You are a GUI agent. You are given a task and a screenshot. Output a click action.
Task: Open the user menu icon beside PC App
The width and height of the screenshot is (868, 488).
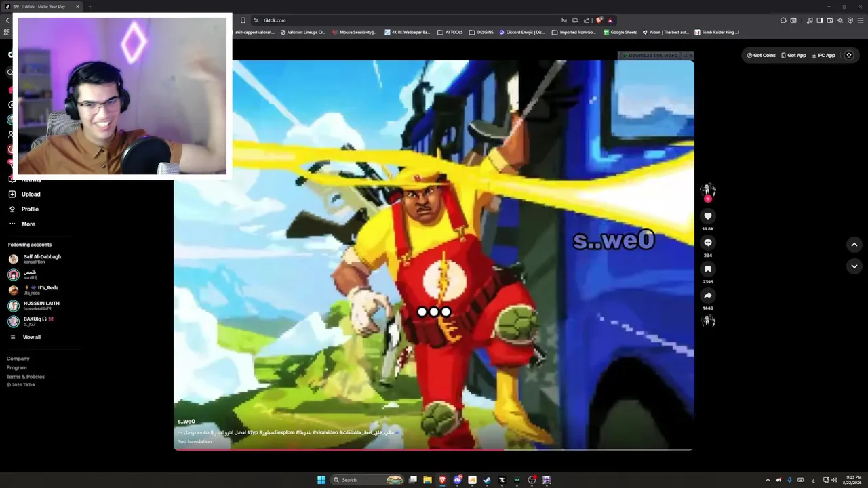click(848, 55)
